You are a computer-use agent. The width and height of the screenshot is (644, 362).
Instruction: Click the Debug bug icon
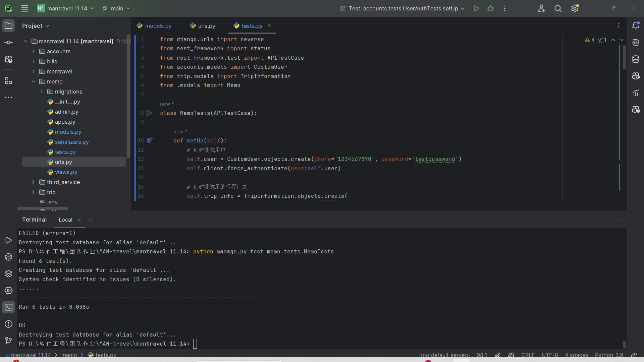(x=490, y=8)
